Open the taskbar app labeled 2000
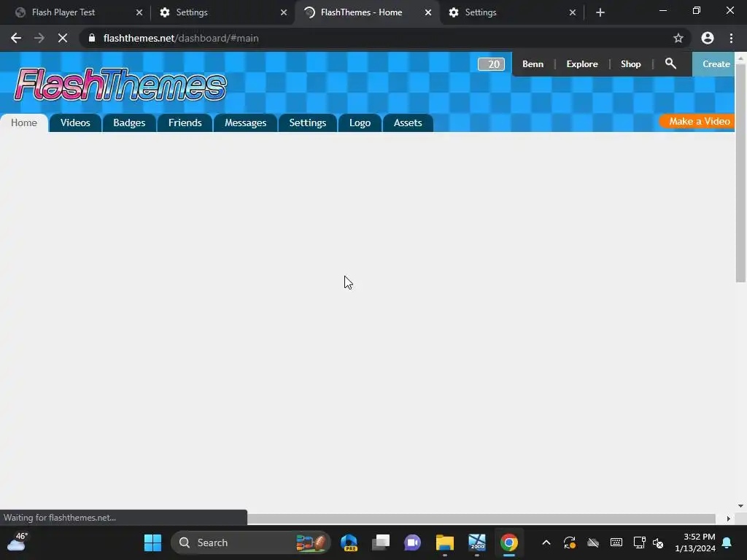Image resolution: width=747 pixels, height=560 pixels. click(477, 542)
